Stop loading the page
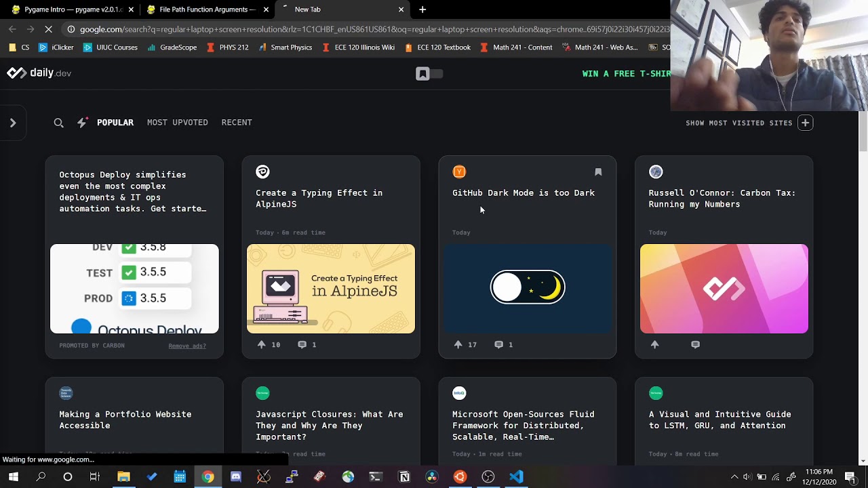The width and height of the screenshot is (868, 488). [48, 29]
